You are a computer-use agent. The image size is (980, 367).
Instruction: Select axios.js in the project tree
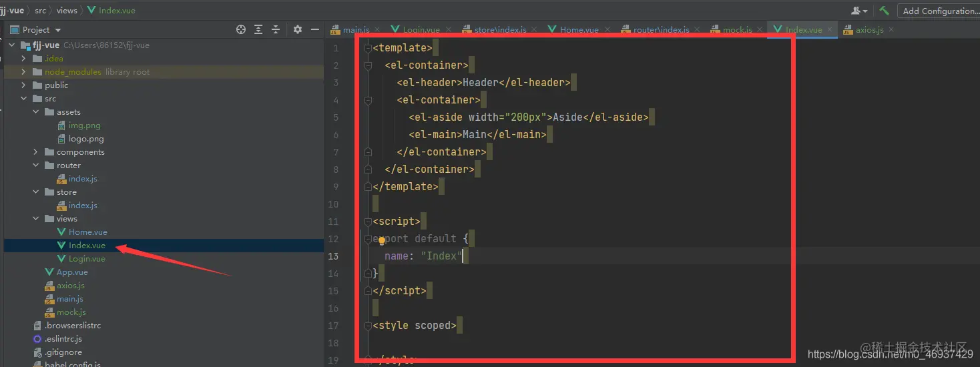71,286
